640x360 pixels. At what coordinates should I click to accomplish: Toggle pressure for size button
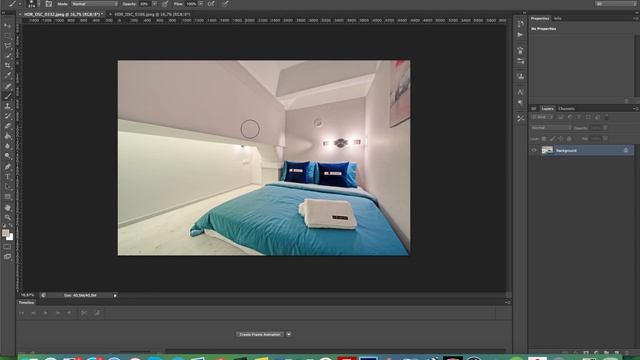point(226,4)
